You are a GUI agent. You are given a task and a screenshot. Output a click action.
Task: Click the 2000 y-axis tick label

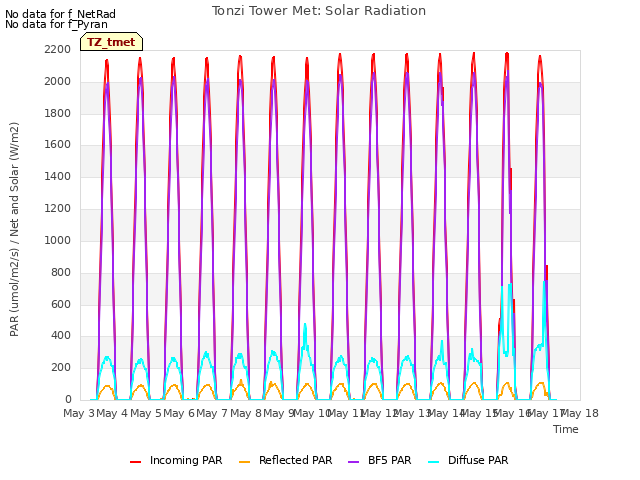tap(58, 81)
